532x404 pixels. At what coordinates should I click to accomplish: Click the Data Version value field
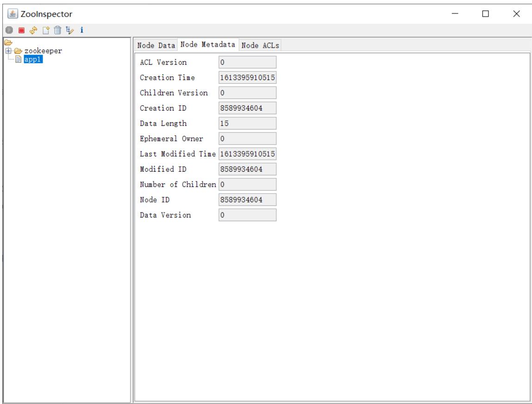[x=247, y=215]
